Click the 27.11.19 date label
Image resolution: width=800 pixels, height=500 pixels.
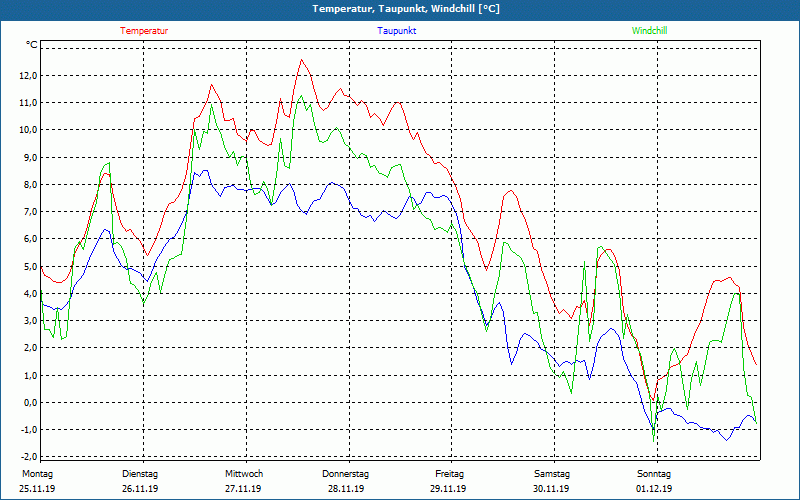point(243,489)
